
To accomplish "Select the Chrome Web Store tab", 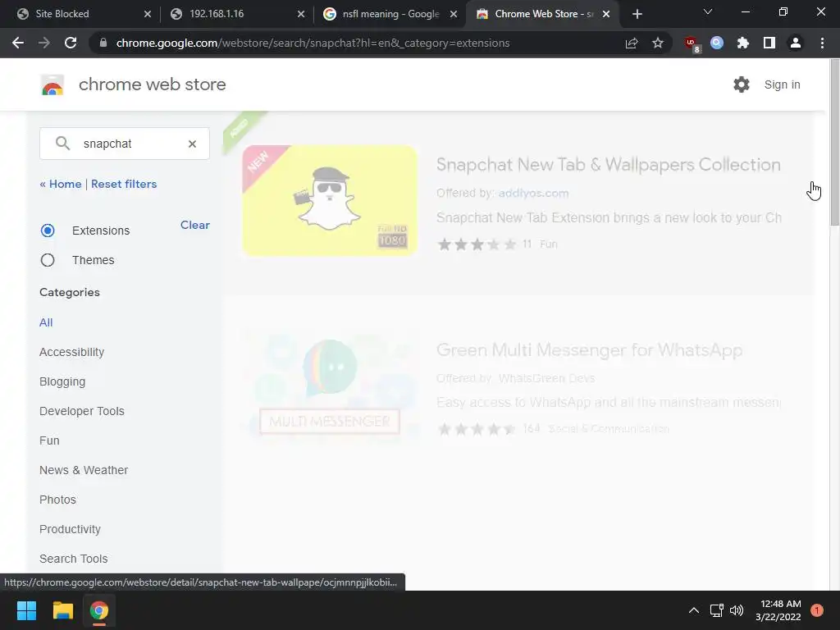I will click(x=542, y=15).
